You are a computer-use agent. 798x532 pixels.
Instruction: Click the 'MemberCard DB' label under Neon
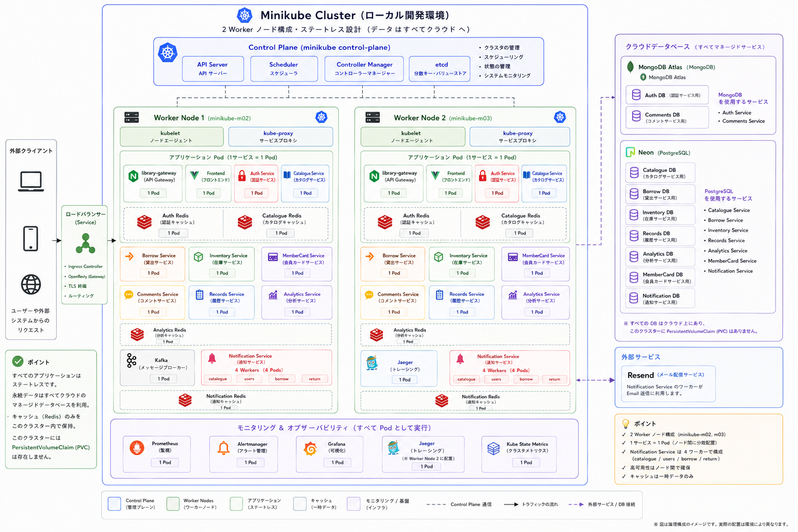coord(663,274)
